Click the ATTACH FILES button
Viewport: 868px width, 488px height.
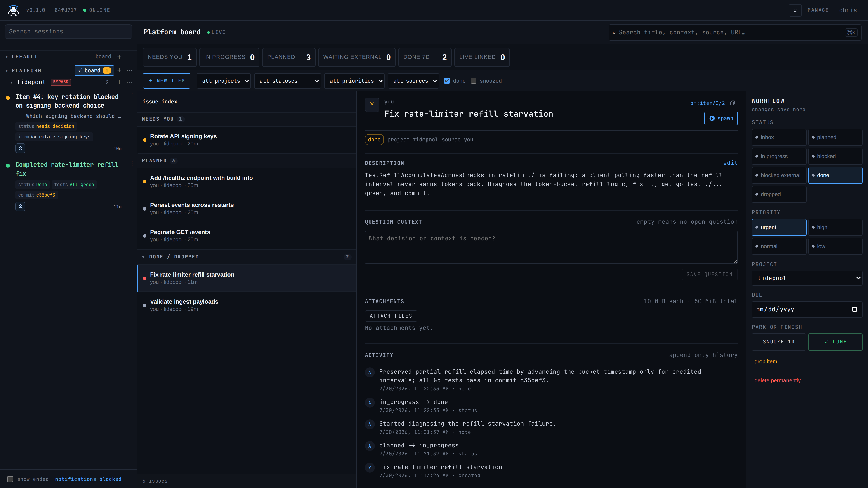[x=391, y=316]
